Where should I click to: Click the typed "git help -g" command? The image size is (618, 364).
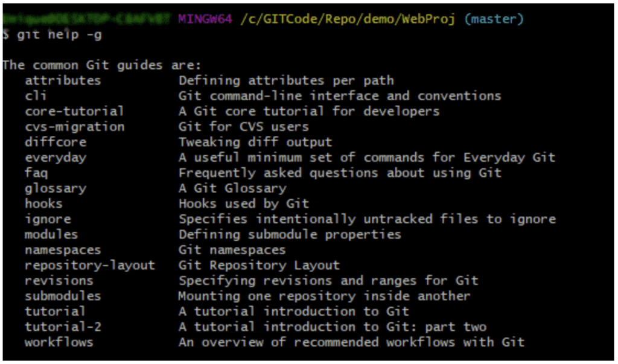coord(59,35)
